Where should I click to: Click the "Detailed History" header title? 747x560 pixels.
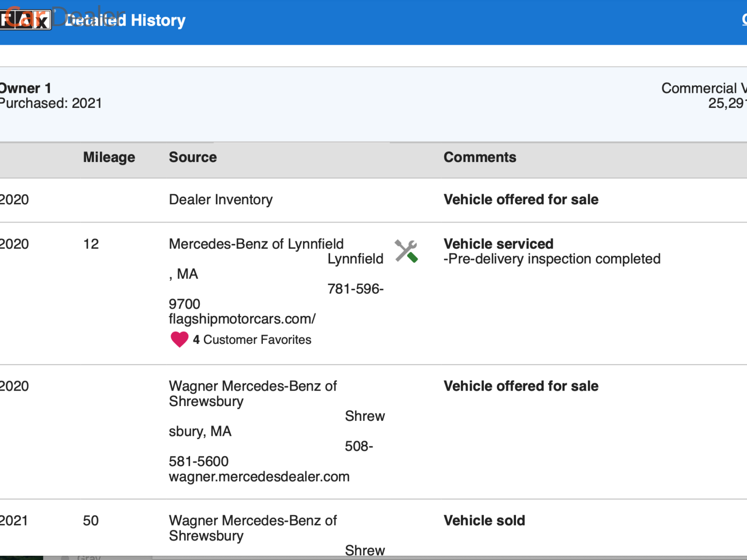click(x=125, y=21)
